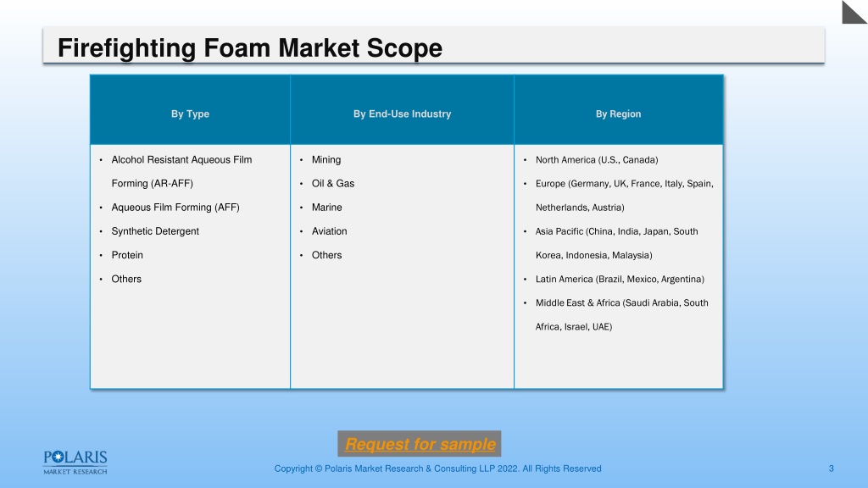
Task: Select the Synthetic Detergent entry
Action: tap(155, 231)
